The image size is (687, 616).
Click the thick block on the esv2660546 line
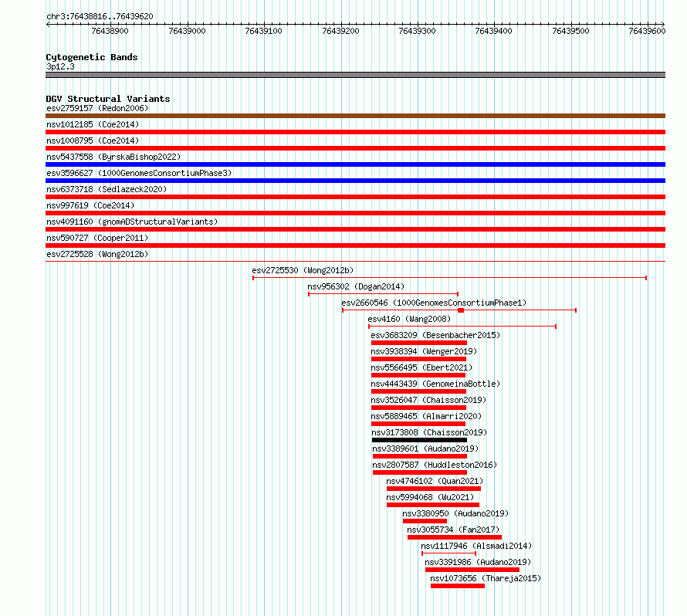coord(461,310)
